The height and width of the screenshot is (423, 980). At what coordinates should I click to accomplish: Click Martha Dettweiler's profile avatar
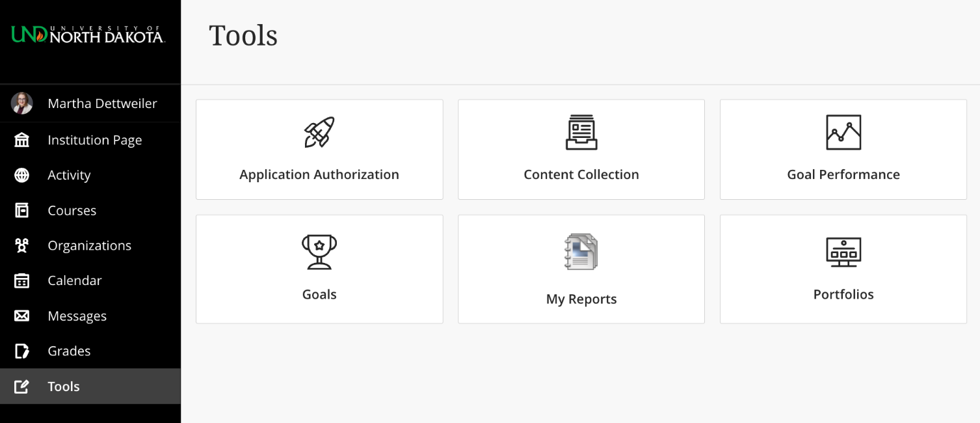tap(22, 103)
